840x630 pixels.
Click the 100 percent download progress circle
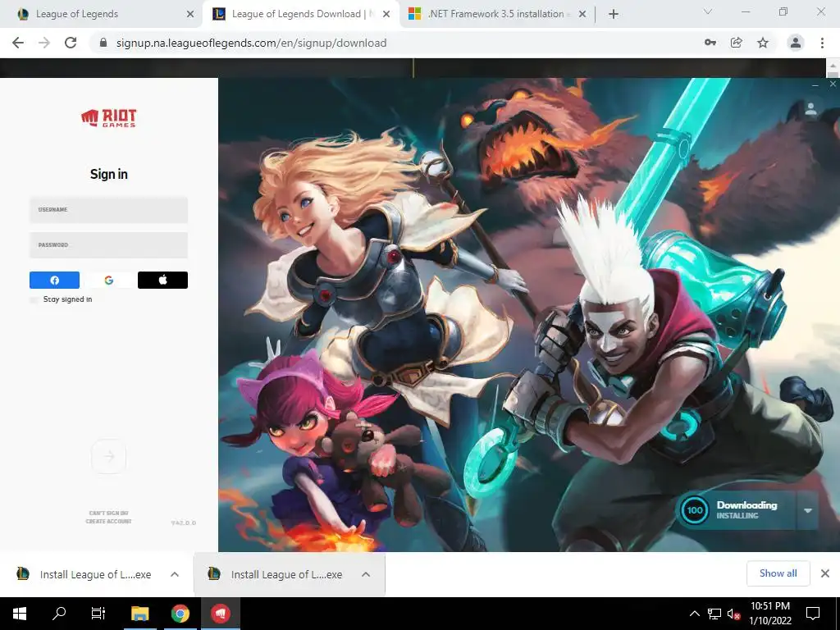(695, 510)
